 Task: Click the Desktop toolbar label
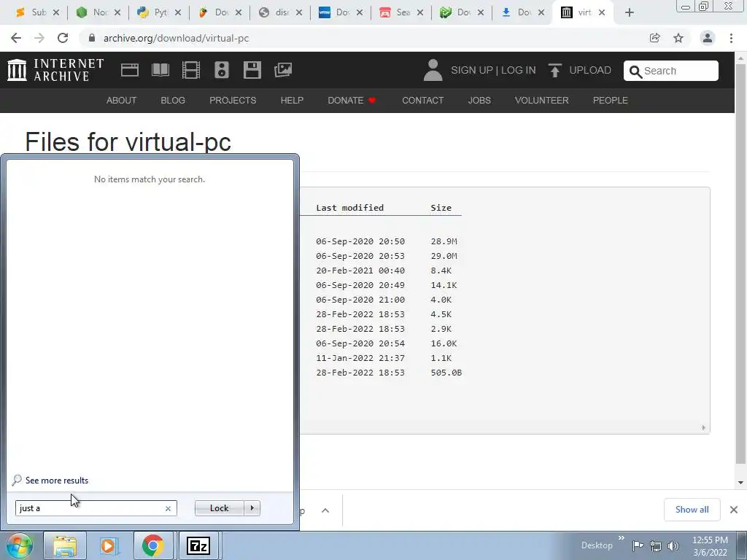(597, 545)
